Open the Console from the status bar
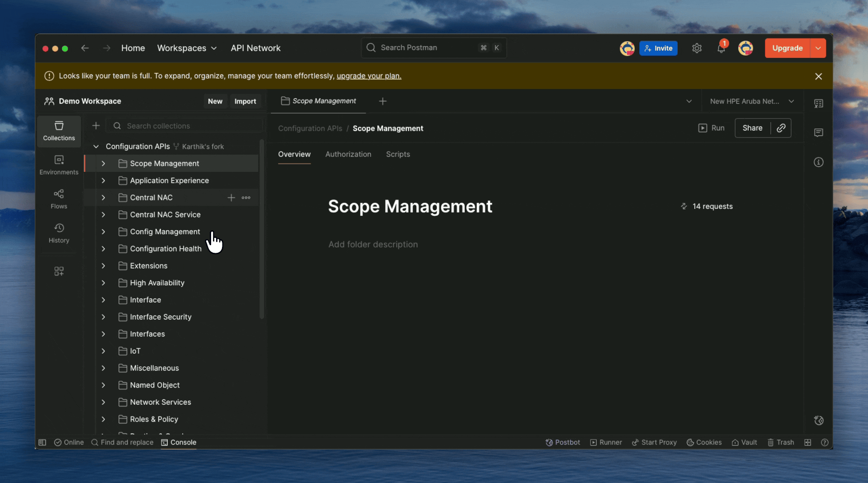Viewport: 868px width, 483px height. (179, 442)
